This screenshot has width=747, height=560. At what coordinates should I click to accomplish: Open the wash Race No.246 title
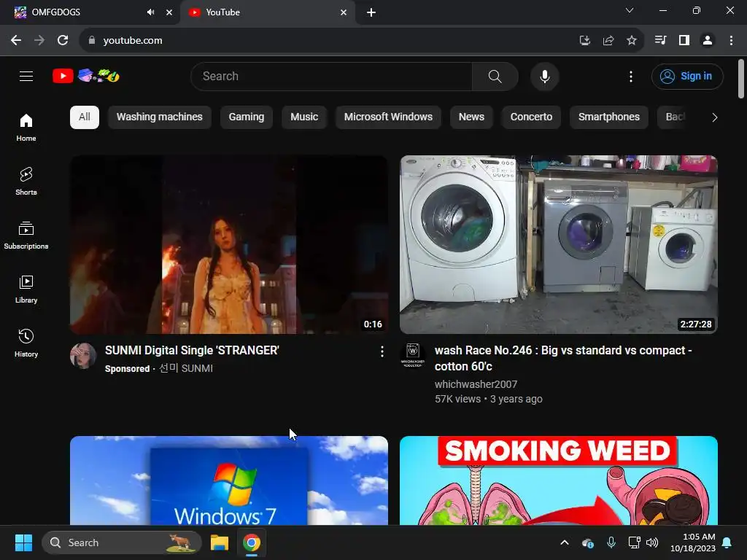pos(563,358)
